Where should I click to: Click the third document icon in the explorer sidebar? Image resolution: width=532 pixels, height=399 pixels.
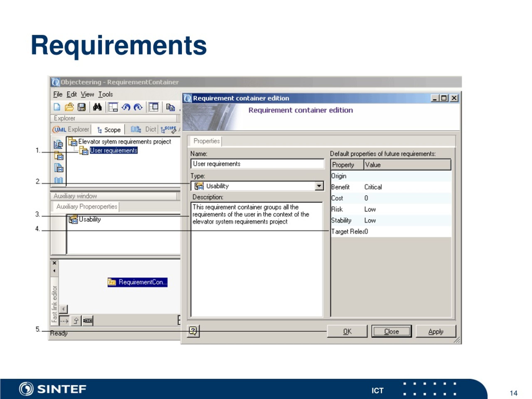click(58, 168)
